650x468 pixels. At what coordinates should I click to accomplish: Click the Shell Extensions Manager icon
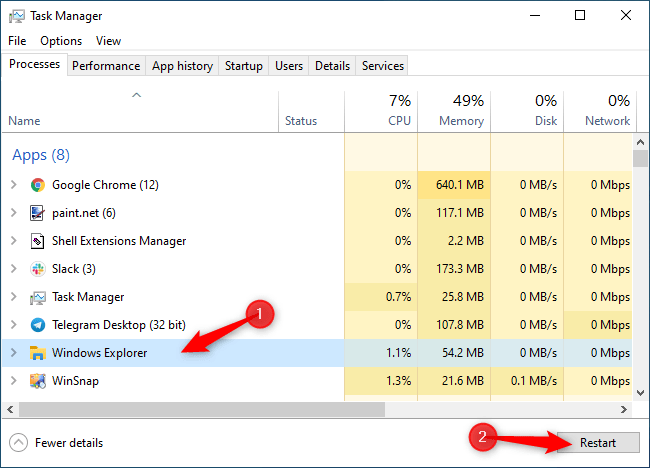[x=37, y=241]
